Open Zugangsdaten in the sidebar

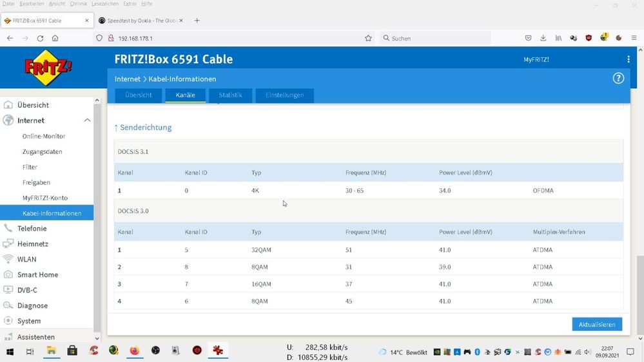[43, 151]
